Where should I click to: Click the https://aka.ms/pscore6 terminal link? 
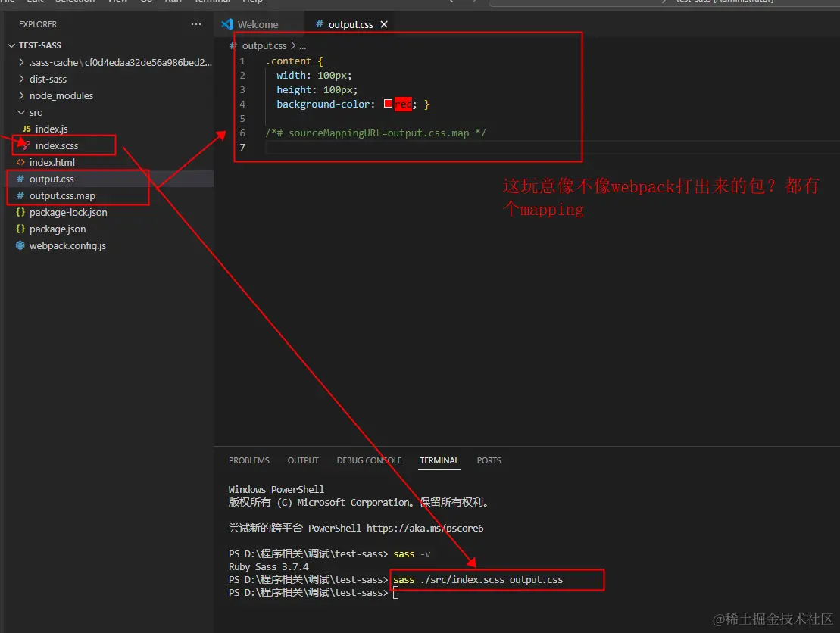tap(425, 528)
